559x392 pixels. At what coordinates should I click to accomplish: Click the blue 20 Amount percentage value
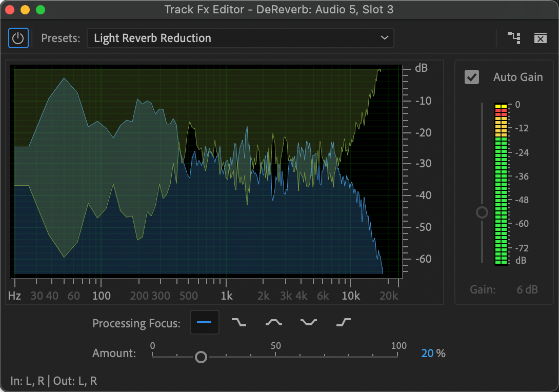click(x=427, y=354)
